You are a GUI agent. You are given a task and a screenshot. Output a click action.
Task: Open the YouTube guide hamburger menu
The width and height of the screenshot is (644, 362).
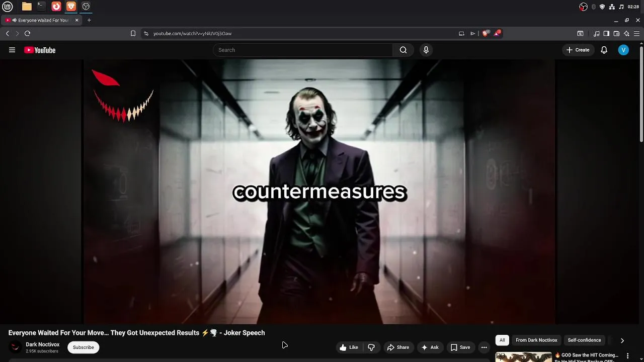(x=12, y=50)
